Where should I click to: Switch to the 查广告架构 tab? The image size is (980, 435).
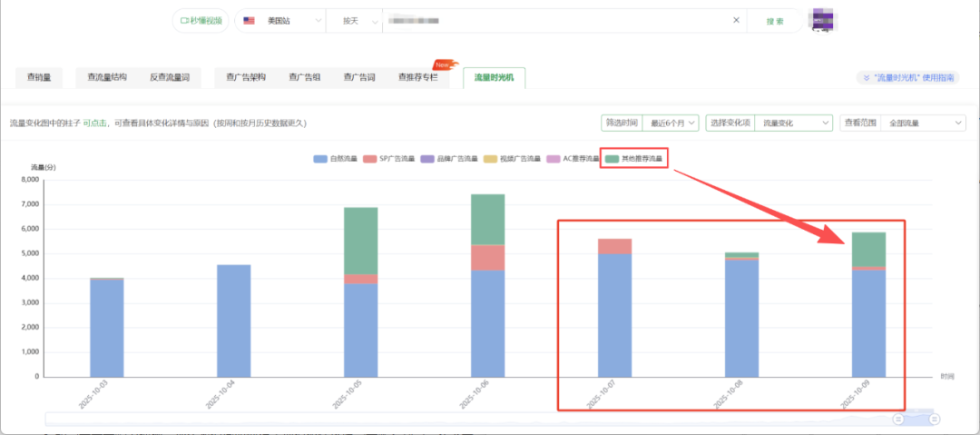(x=246, y=77)
